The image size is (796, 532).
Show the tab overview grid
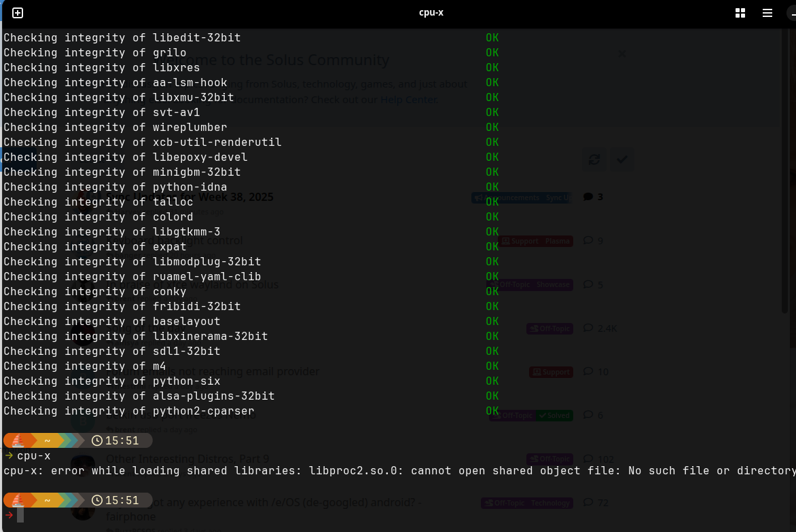tap(740, 13)
